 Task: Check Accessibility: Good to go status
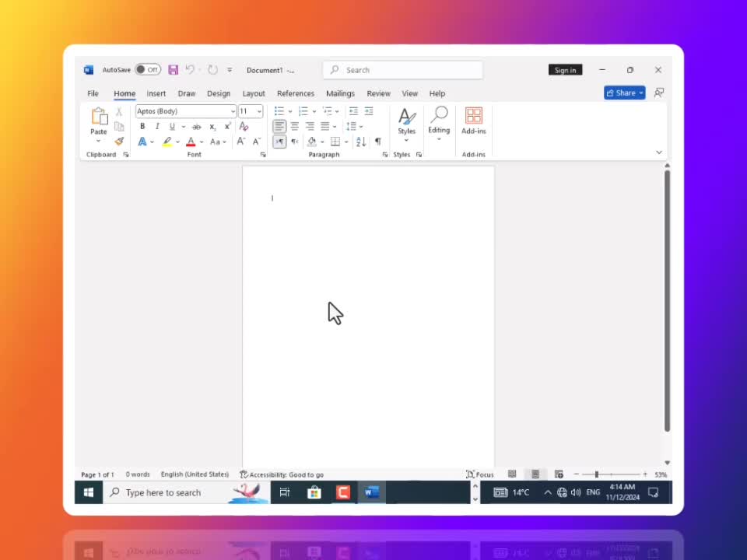click(282, 474)
